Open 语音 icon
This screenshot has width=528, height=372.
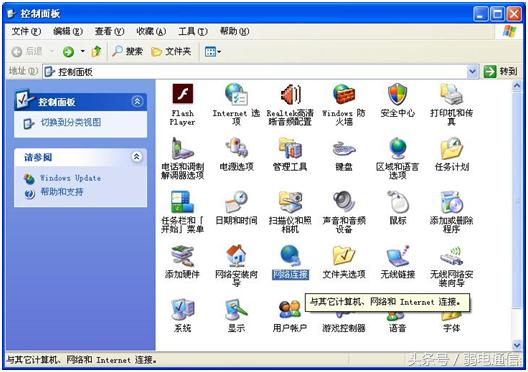(397, 327)
